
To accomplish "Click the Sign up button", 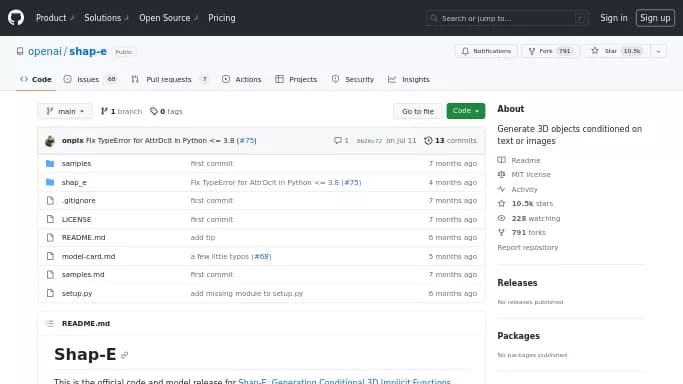I will [655, 18].
